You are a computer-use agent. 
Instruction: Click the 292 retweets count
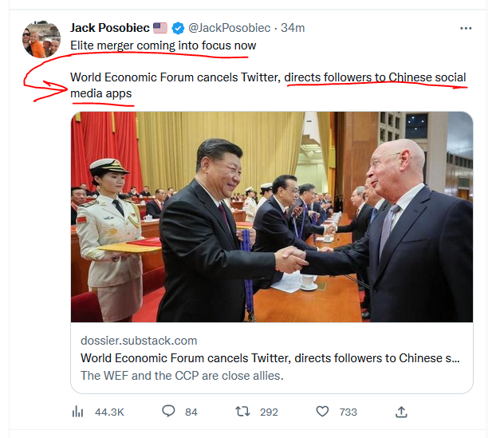click(269, 412)
